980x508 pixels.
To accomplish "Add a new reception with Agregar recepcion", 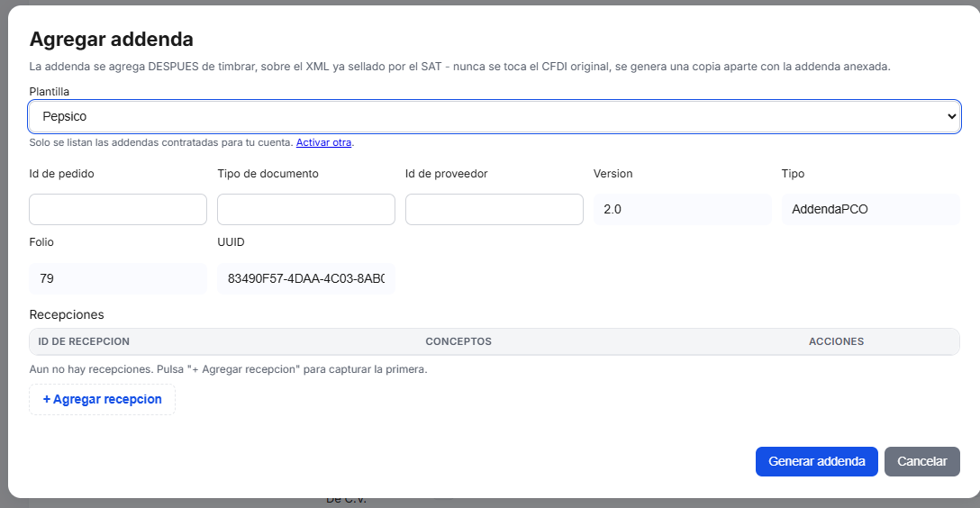I will [x=103, y=399].
